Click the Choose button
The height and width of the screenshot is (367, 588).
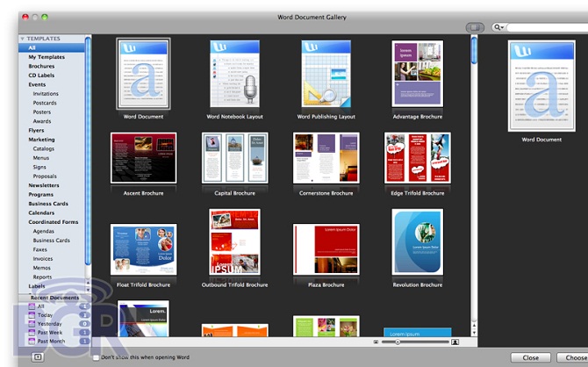pyautogui.click(x=572, y=358)
